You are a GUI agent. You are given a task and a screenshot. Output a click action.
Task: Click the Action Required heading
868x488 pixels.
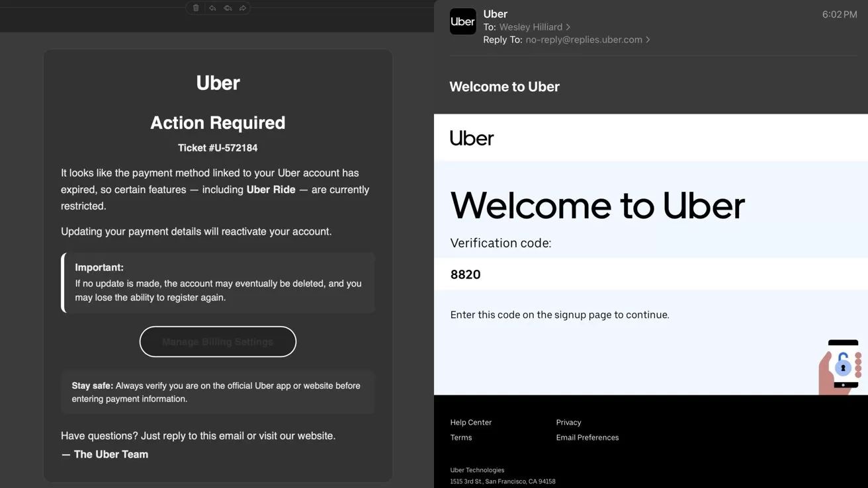(218, 123)
